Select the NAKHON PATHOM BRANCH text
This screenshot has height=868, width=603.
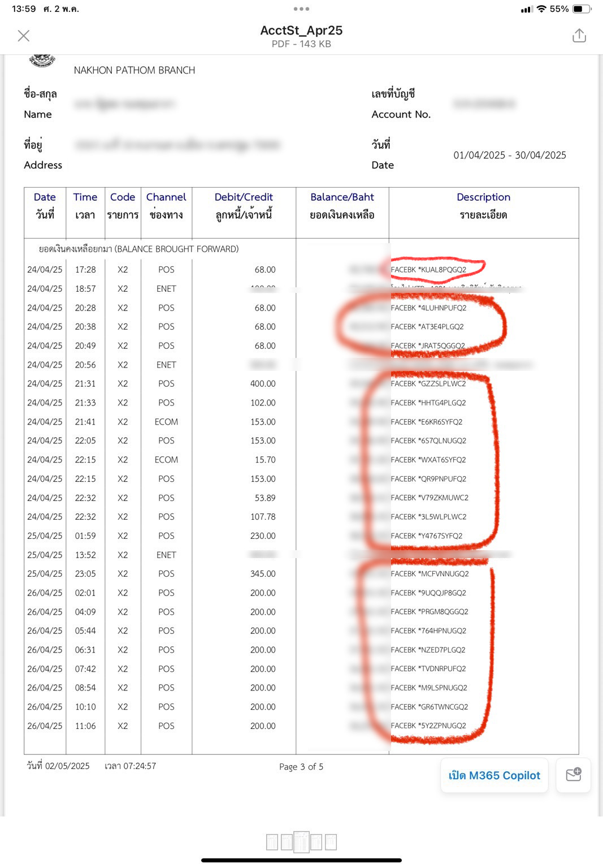pos(135,70)
